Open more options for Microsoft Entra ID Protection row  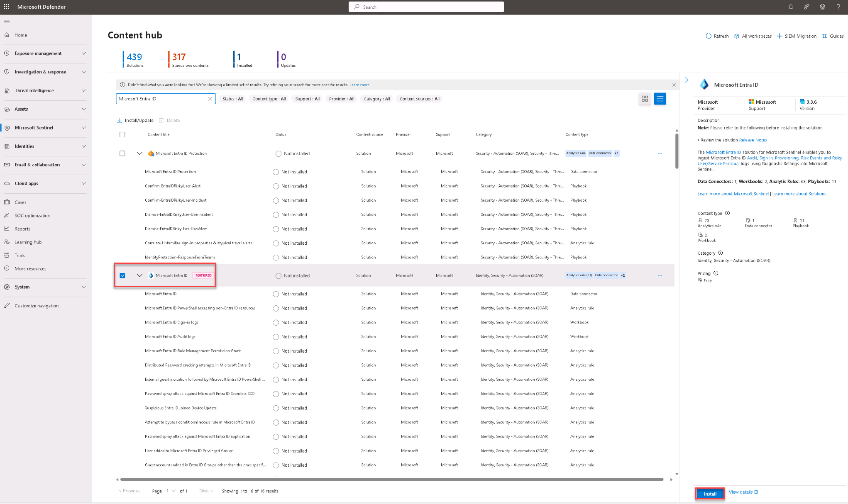pos(660,153)
